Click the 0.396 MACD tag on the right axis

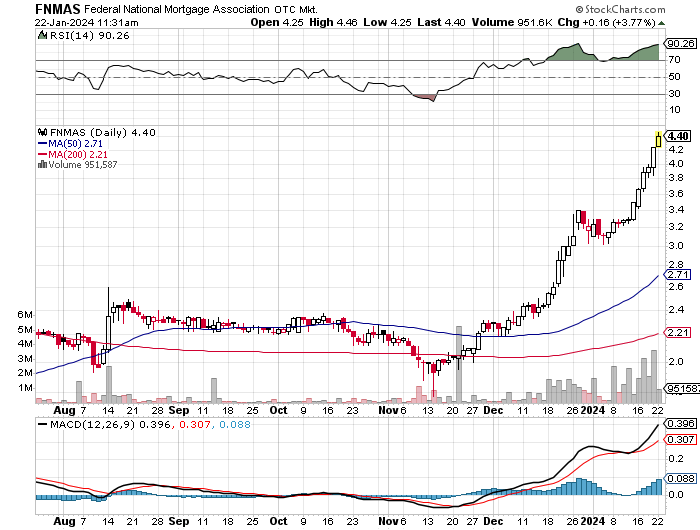pyautogui.click(x=680, y=423)
